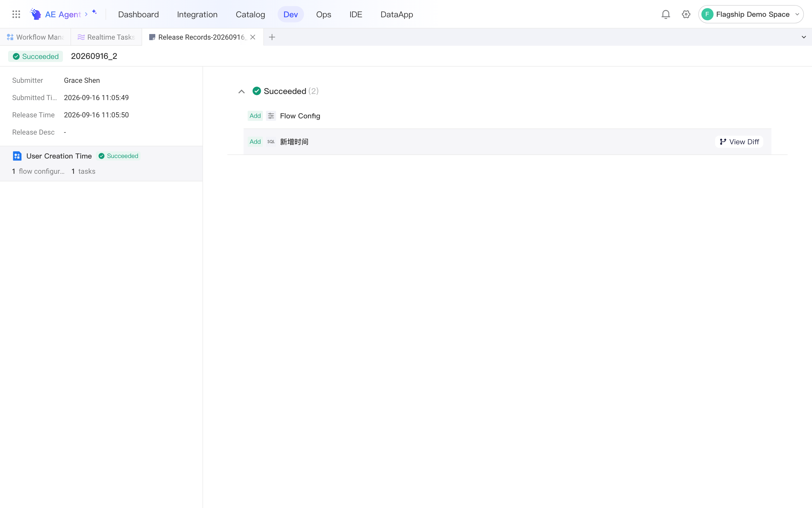The height and width of the screenshot is (508, 812).
Task: Click Release Time value 11:05:50
Action: click(96, 115)
